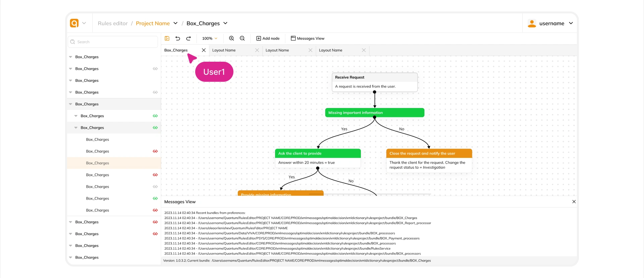Click the 'Answer within 20 minutes = true' condition

(x=306, y=163)
